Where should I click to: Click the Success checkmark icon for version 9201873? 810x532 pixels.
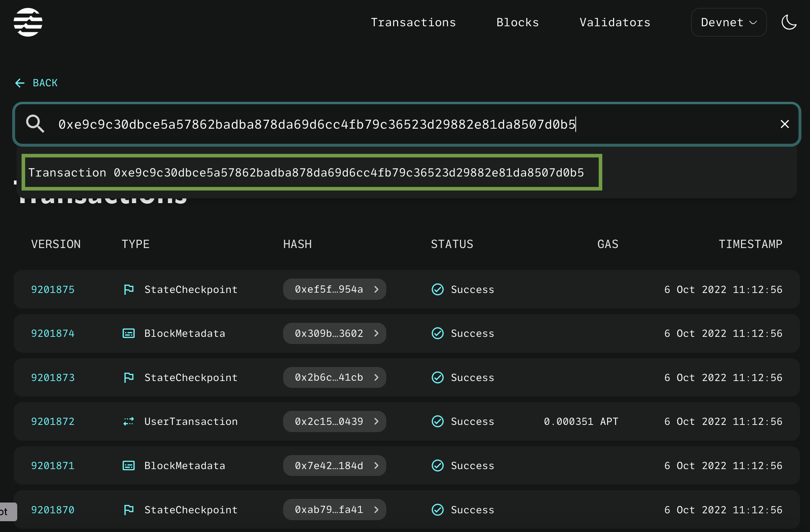pyautogui.click(x=438, y=377)
